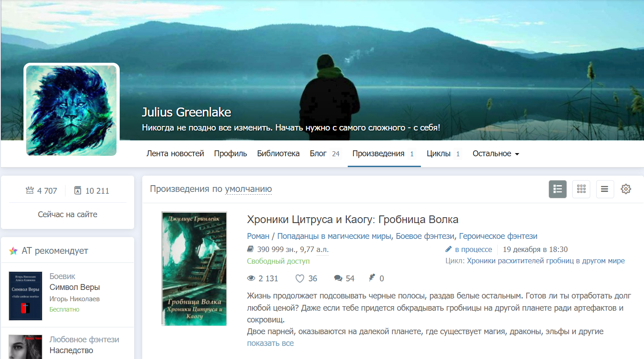Click the pencil status icon
This screenshot has width=644, height=359.
point(448,249)
